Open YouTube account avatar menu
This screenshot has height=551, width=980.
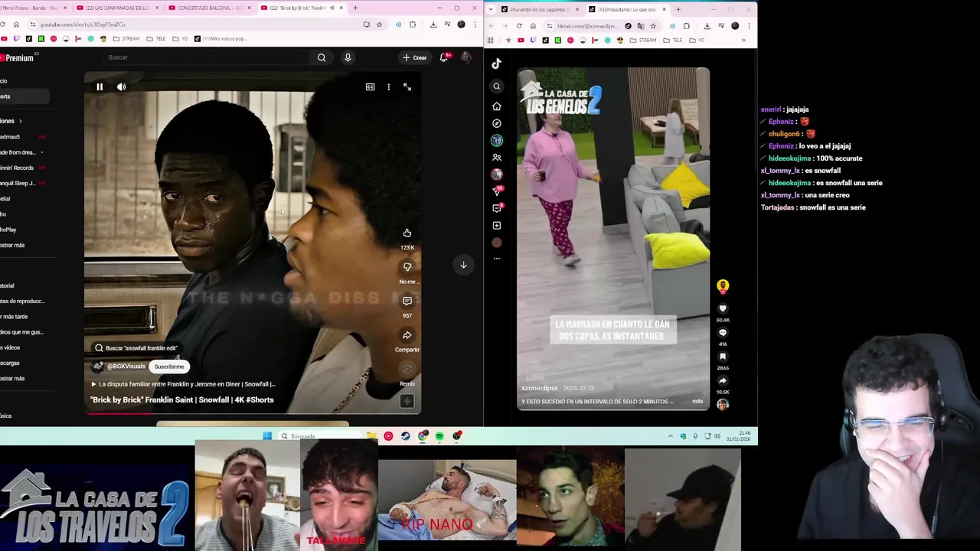point(465,57)
